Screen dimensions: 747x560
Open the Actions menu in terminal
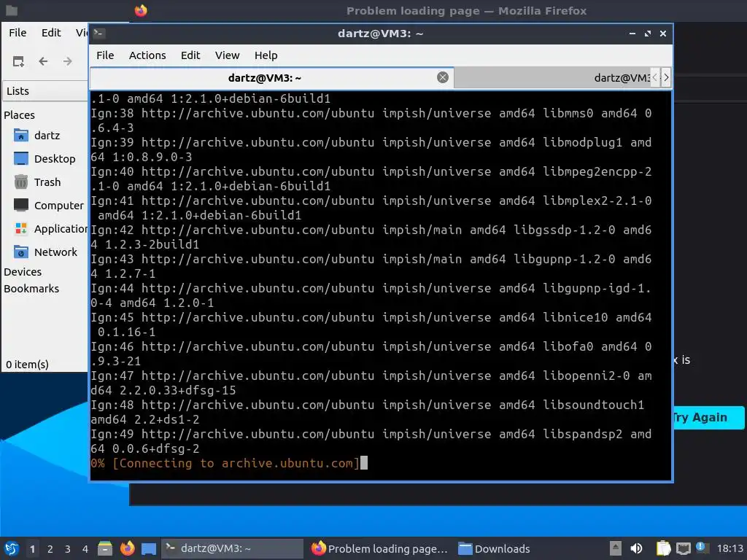tap(147, 55)
